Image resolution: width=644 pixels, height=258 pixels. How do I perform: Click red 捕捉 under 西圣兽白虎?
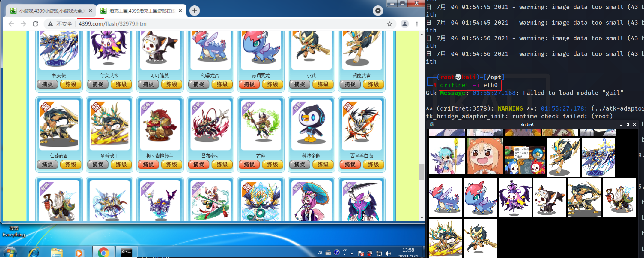(x=350, y=165)
